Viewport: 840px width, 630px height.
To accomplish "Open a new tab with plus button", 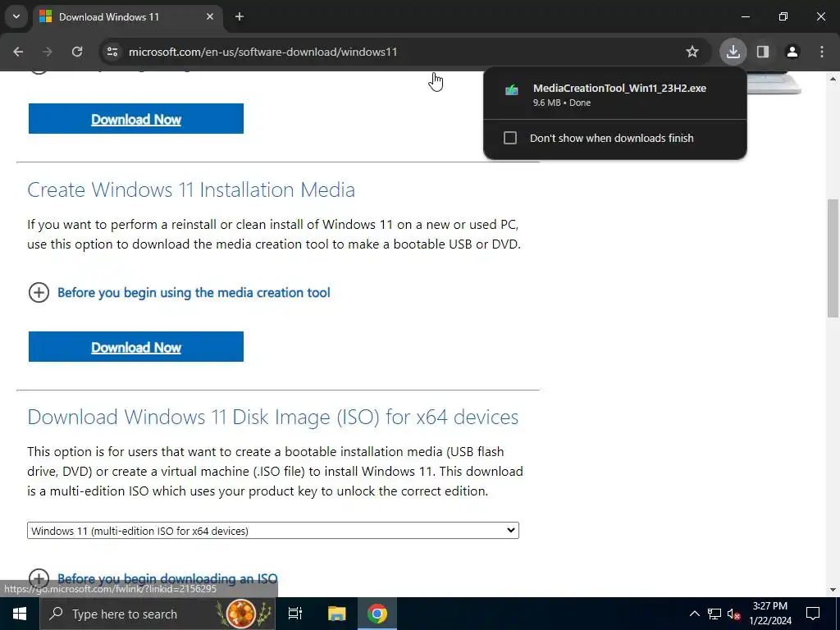I will (x=240, y=16).
